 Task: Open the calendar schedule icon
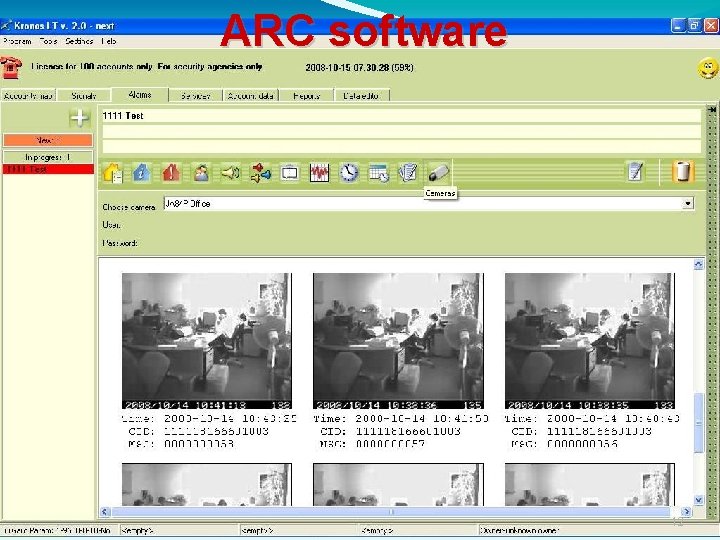[379, 173]
